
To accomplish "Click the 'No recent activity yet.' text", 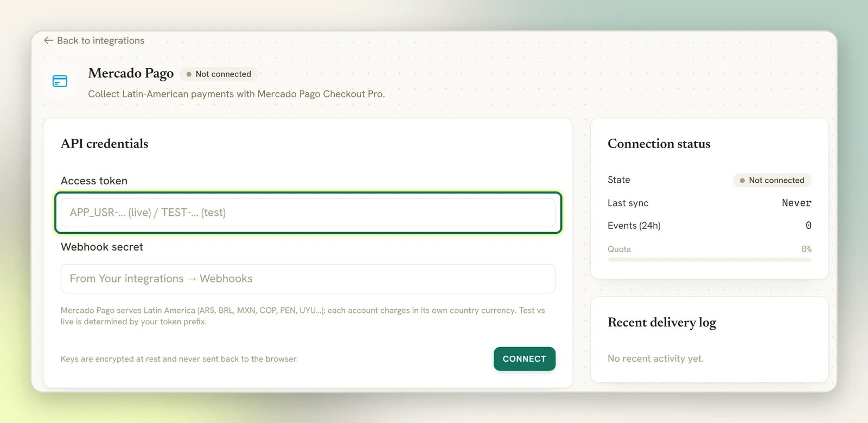I will (x=655, y=358).
